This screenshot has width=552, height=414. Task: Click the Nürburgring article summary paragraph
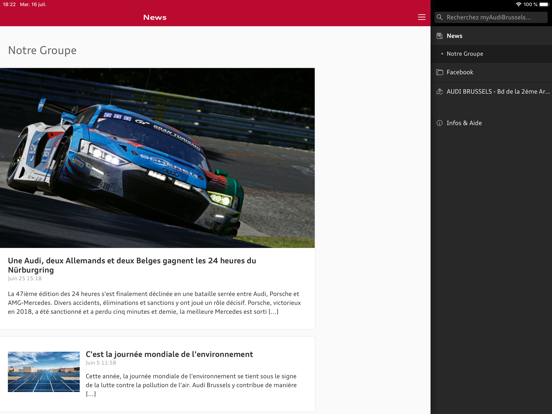(154, 303)
